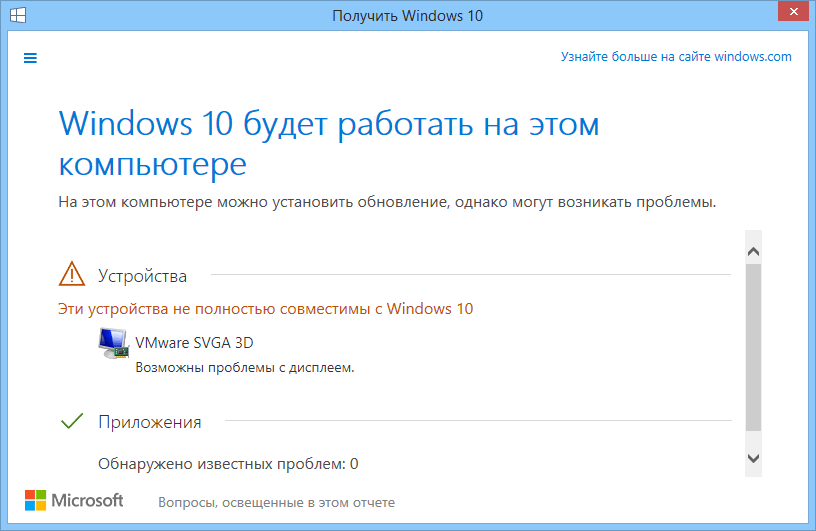Open the hamburger menu
The width and height of the screenshot is (816, 531).
(30, 58)
